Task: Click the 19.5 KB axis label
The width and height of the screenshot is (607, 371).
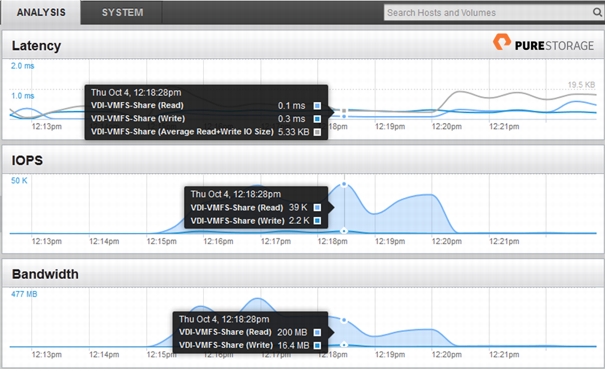Action: click(x=581, y=85)
